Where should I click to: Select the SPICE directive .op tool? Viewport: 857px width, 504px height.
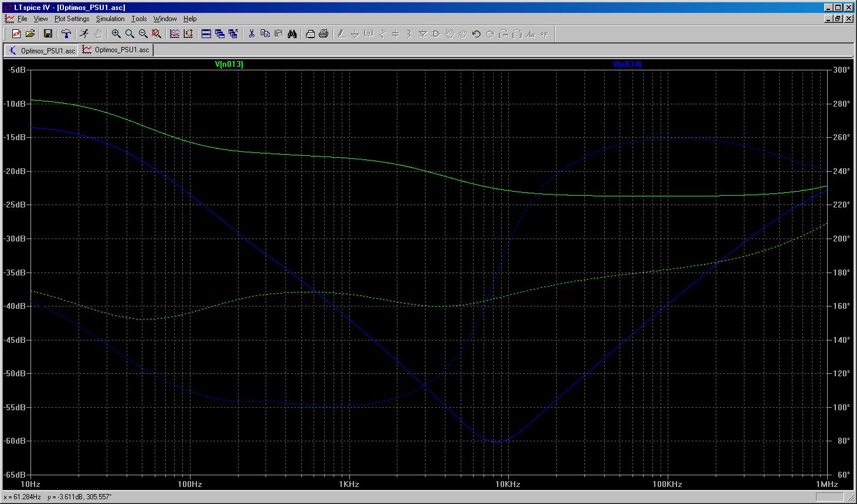point(544,34)
